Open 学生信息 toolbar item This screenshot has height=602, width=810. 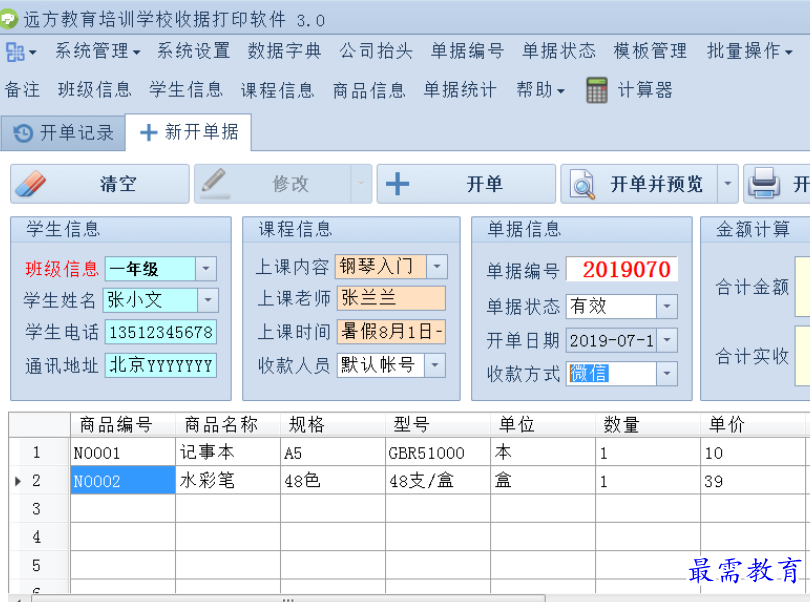[x=186, y=90]
